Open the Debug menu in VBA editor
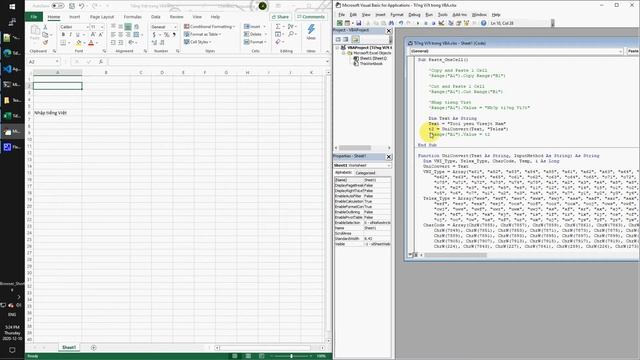The height and width of the screenshot is (360, 640). click(414, 15)
